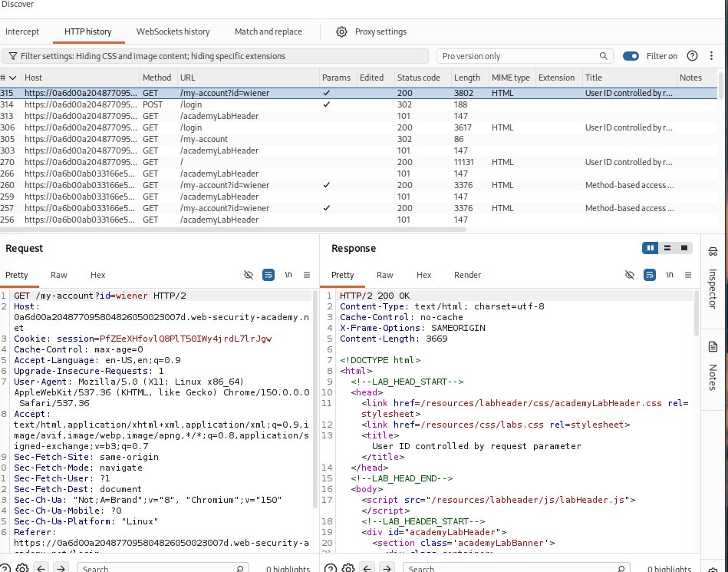
Task: Select Request Pretty tab
Action: point(17,275)
